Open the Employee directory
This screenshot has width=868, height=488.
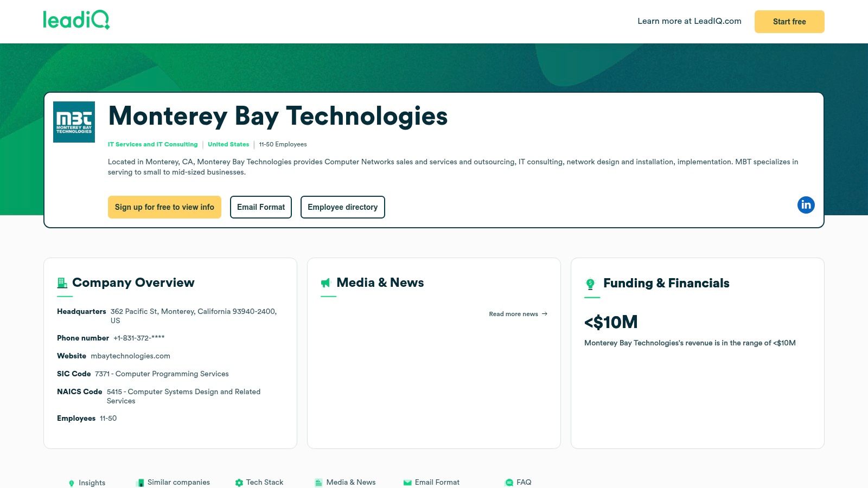pos(342,207)
